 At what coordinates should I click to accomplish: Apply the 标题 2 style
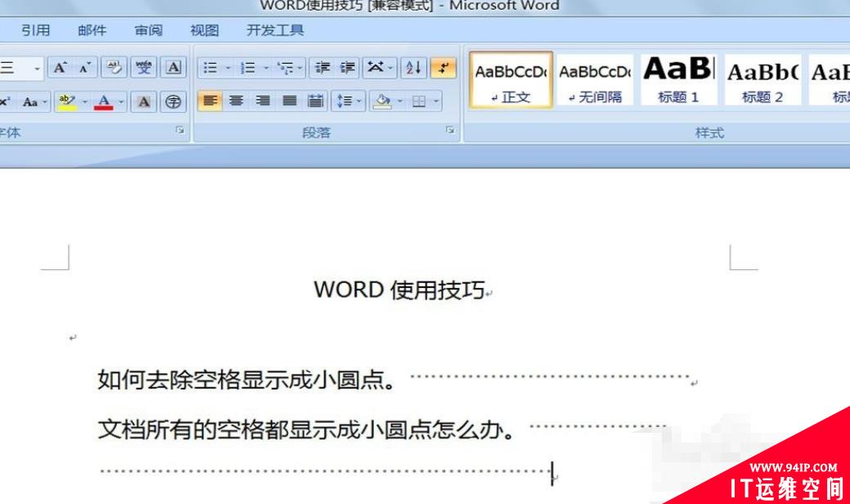[762, 80]
